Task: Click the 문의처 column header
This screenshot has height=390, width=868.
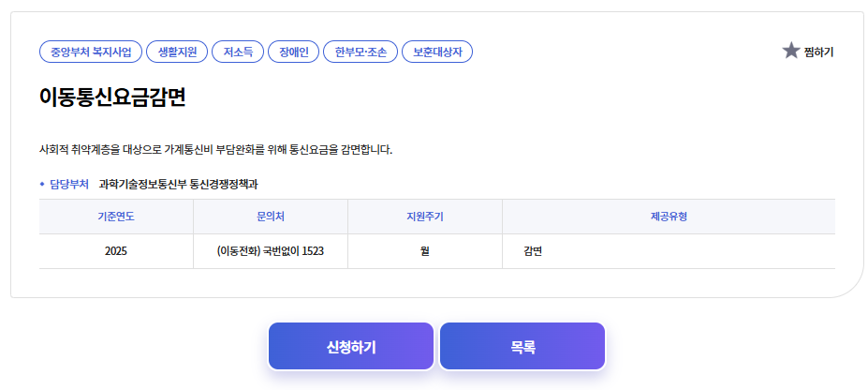Action: point(271,217)
